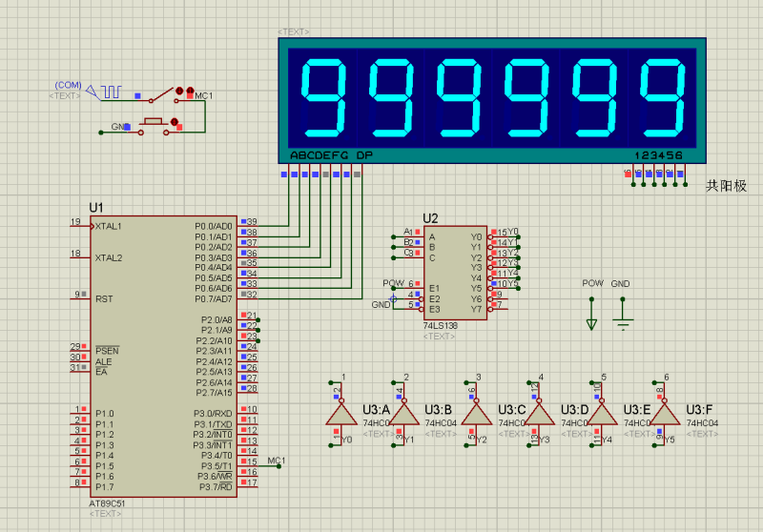Click the U3:F label text

pos(700,410)
